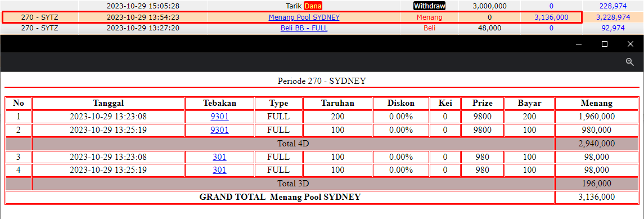Screen dimensions: 644x219
Task: Click the 3,228,974 balance value
Action: (613, 17)
